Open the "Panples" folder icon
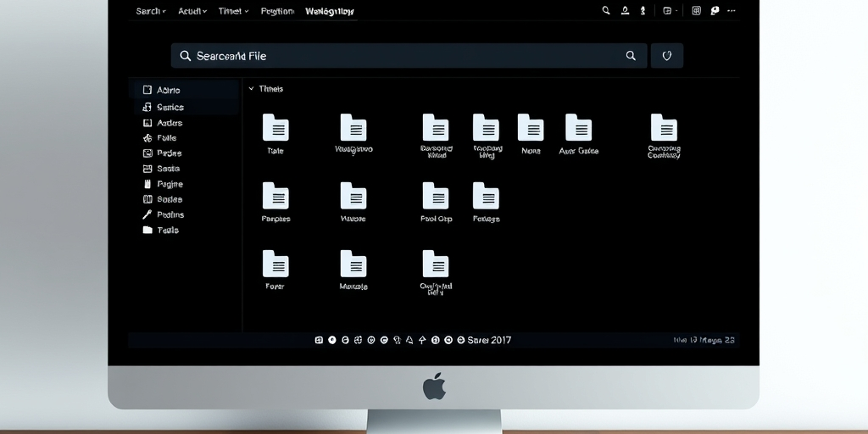The image size is (868, 434). (x=275, y=196)
